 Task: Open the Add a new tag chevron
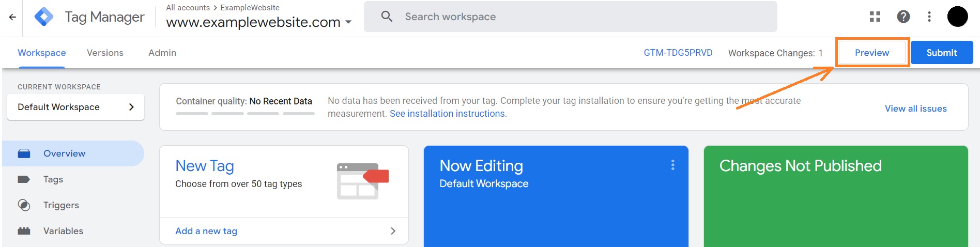pyautogui.click(x=393, y=231)
